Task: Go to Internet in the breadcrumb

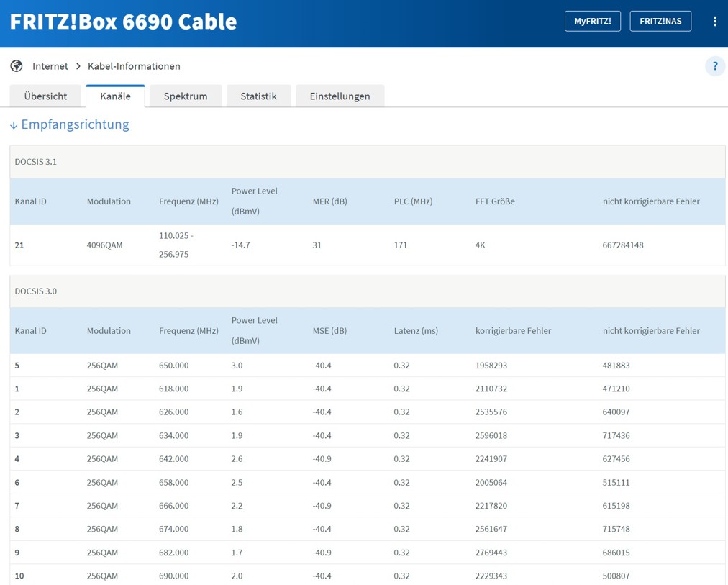Action: tap(50, 66)
